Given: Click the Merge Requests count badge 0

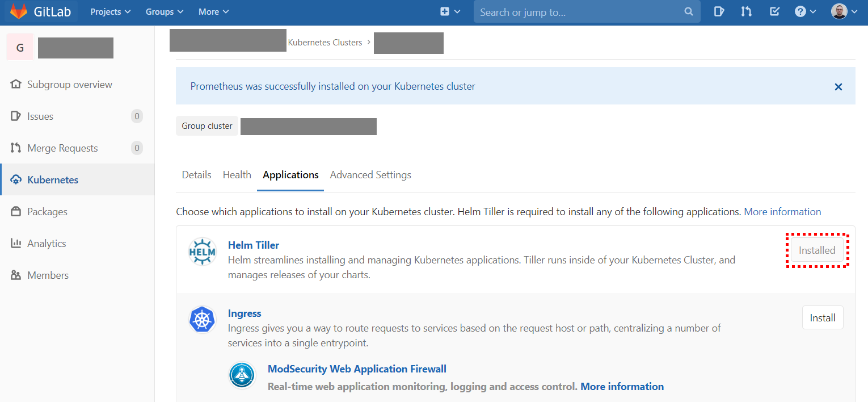Looking at the screenshot, I should 137,148.
